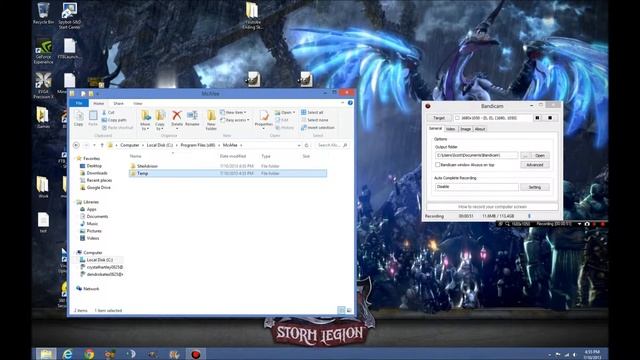
Task: Click the Cut command in the Clipboard group
Action: coord(108,112)
